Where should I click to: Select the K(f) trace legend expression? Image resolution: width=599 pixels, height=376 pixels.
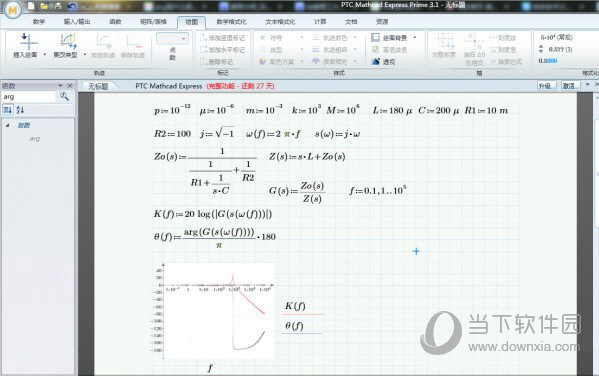point(295,306)
